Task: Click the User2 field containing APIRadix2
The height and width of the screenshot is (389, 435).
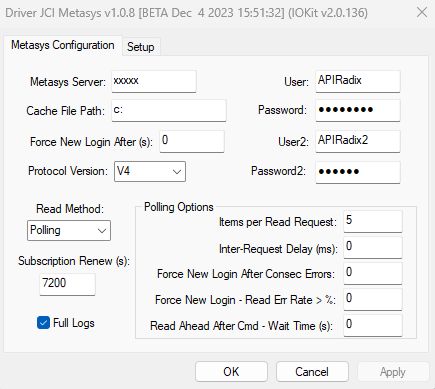Action: (358, 141)
